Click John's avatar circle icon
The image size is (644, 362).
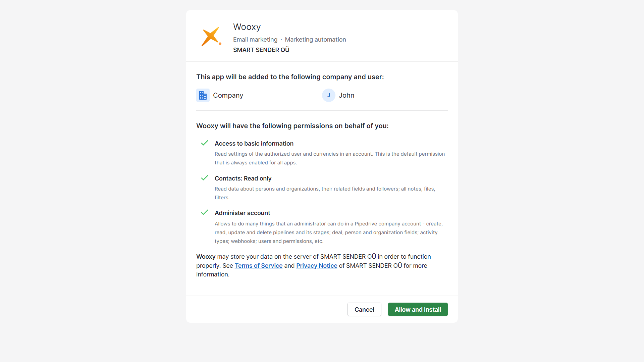pos(328,95)
